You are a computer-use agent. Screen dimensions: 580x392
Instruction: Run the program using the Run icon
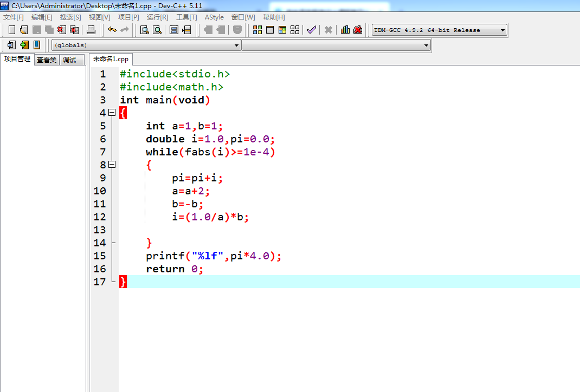coord(270,30)
